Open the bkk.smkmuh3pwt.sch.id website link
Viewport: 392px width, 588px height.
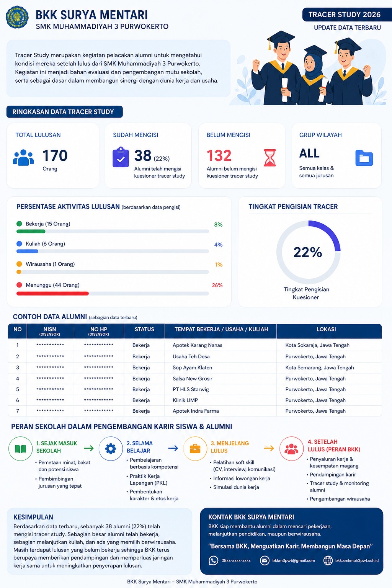click(x=357, y=560)
